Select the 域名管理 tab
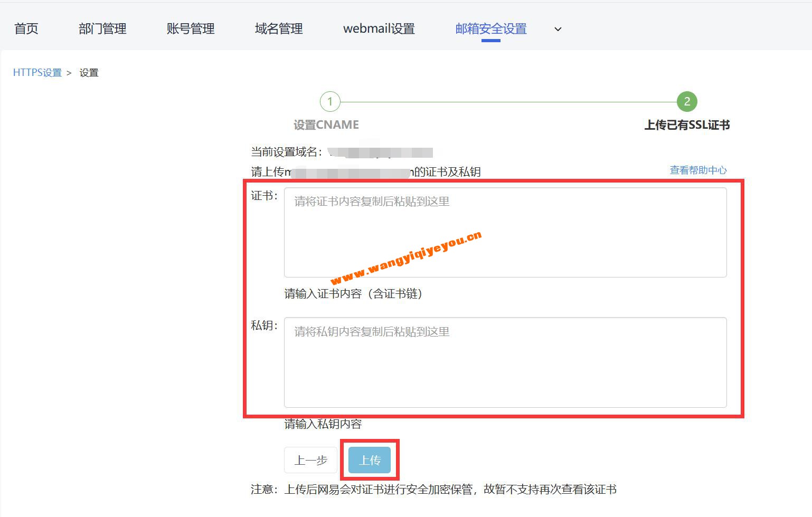This screenshot has height=517, width=812. coord(279,28)
